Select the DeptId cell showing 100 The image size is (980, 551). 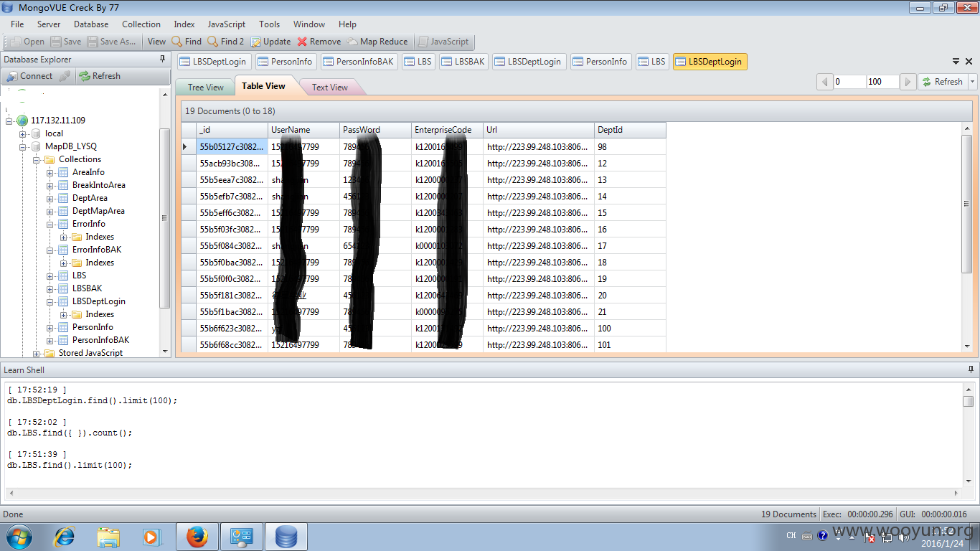click(630, 328)
